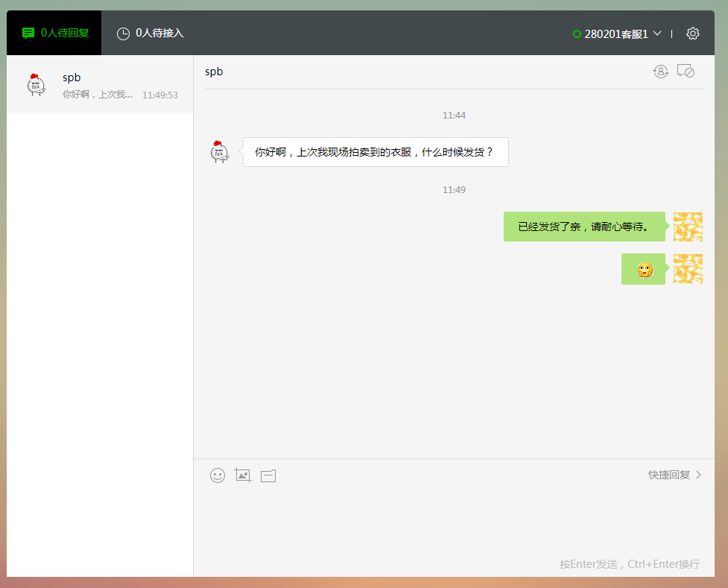
Task: Expand the 280201客服1 account dropdown arrow
Action: [x=657, y=34]
